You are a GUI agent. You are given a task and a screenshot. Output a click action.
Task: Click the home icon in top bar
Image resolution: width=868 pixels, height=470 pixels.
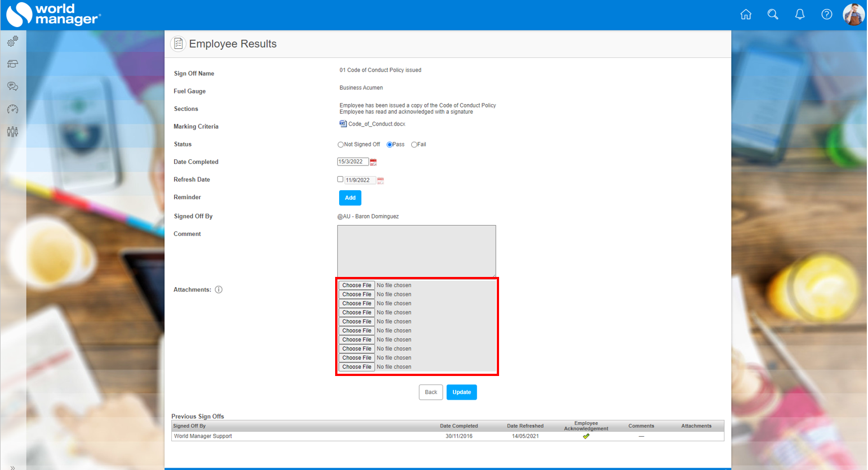coord(746,15)
